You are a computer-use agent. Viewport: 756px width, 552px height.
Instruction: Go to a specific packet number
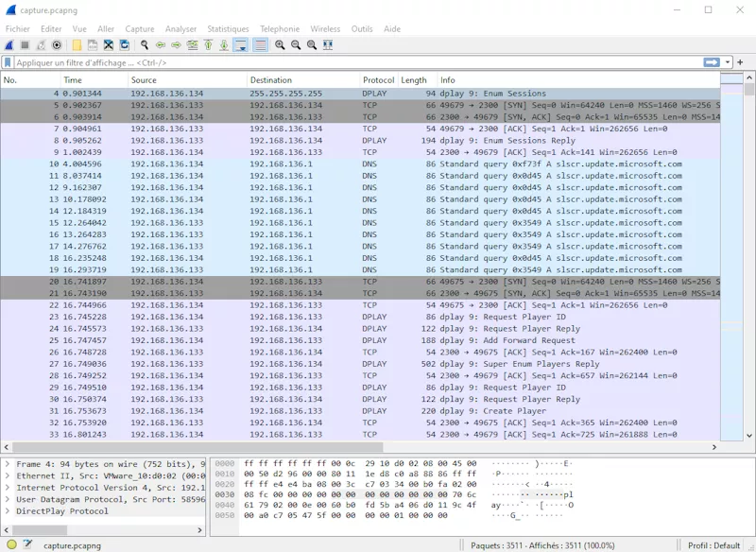tap(193, 45)
